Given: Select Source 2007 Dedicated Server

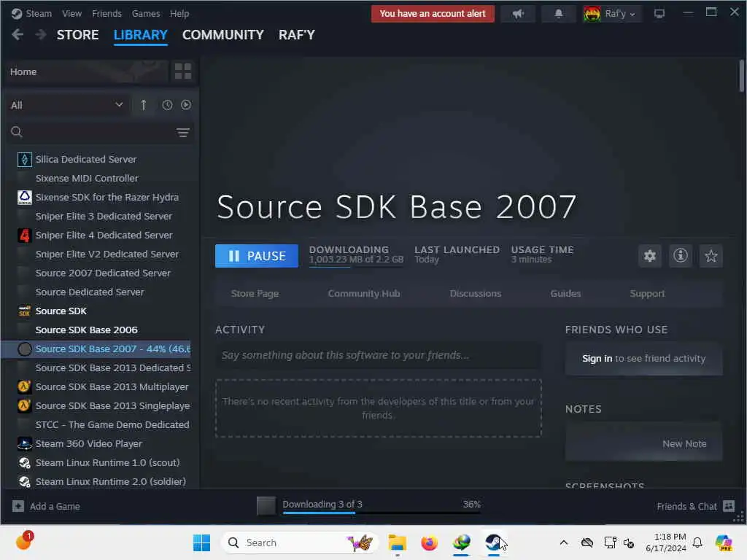Looking at the screenshot, I should (x=103, y=273).
